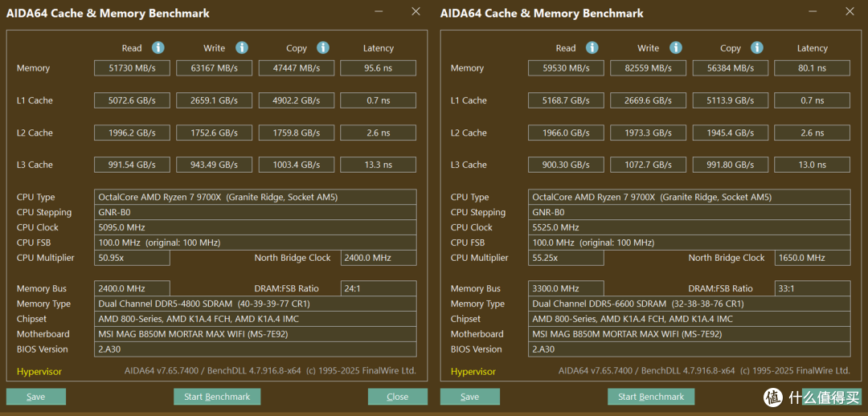Click Memory Type DDR5-4800 SDRAM field
The image size is (868, 416).
(x=256, y=304)
